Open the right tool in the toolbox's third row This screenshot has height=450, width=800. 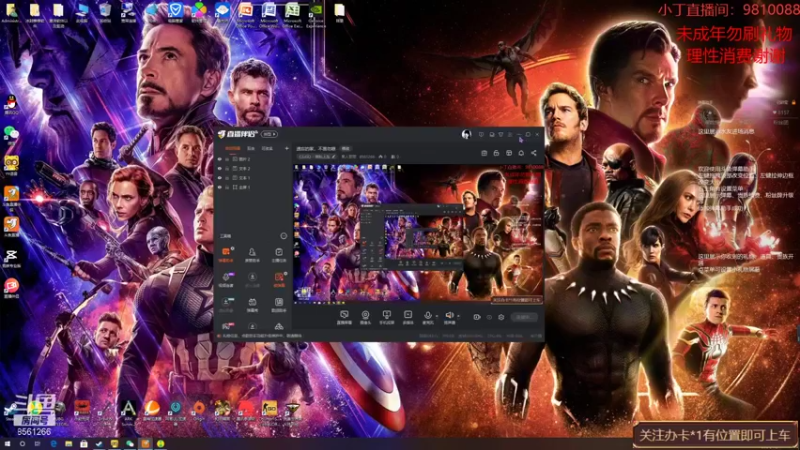tap(279, 305)
